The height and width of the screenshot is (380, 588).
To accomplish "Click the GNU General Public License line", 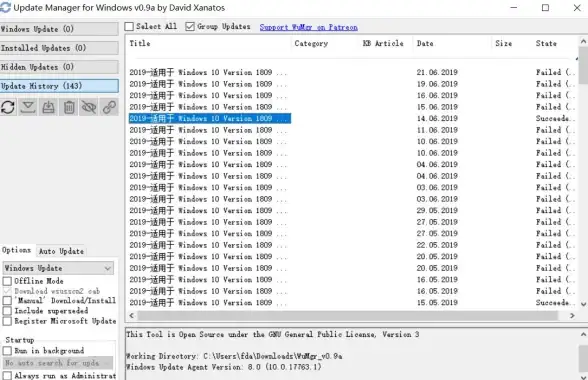I will (273, 334).
